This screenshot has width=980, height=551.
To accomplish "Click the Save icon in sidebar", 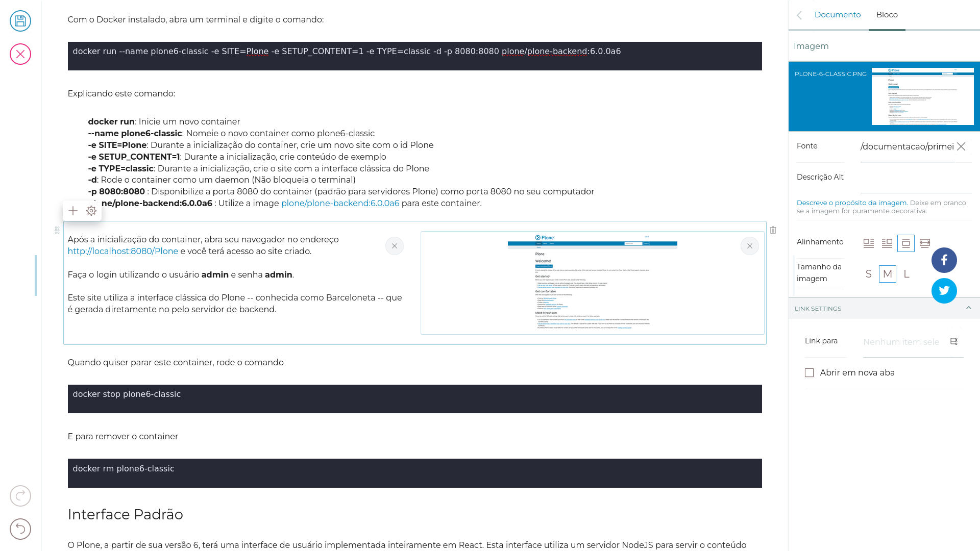I will tap(20, 21).
